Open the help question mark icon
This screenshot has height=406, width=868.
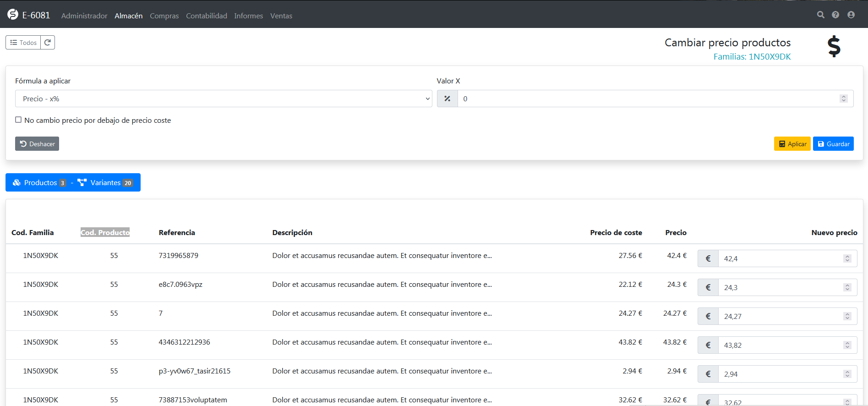point(835,15)
